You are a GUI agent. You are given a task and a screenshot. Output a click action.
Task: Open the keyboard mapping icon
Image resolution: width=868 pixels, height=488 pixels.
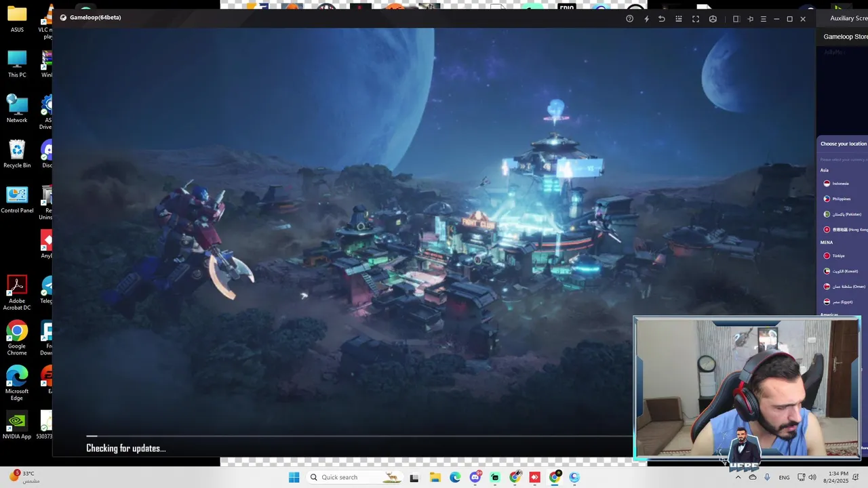[679, 19]
